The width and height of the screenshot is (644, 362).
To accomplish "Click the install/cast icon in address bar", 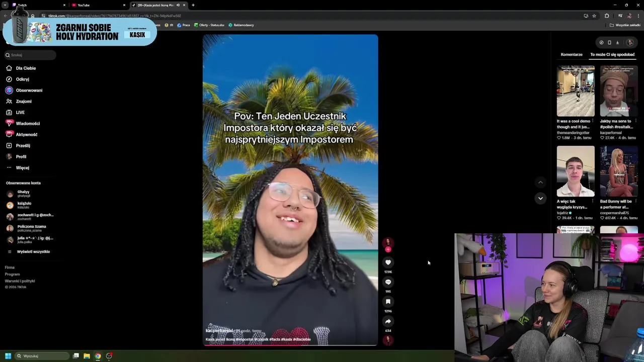I will click(586, 16).
